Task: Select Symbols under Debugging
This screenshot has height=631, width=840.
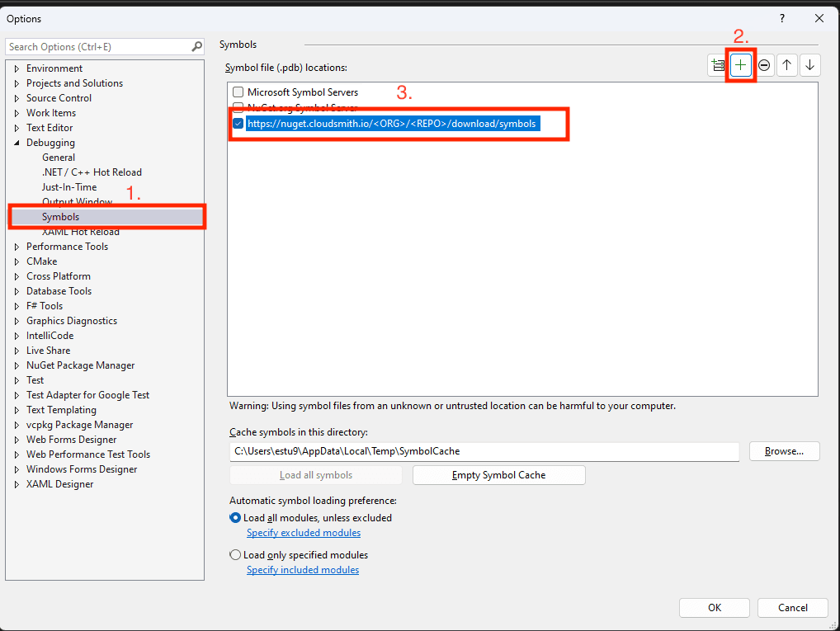Action: point(60,216)
